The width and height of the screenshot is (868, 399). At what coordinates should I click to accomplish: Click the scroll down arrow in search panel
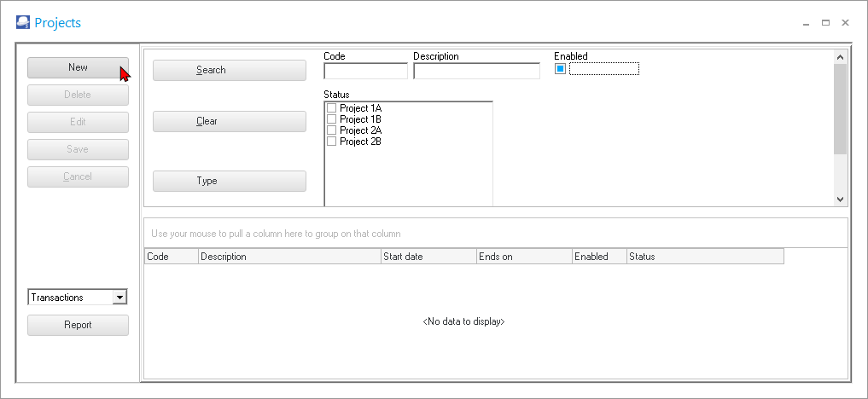(840, 199)
